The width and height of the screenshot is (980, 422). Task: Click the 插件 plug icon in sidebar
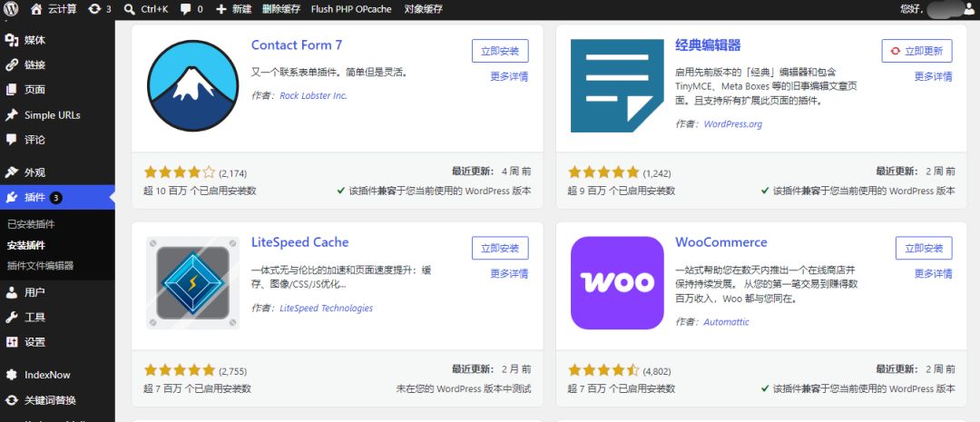pos(11,198)
